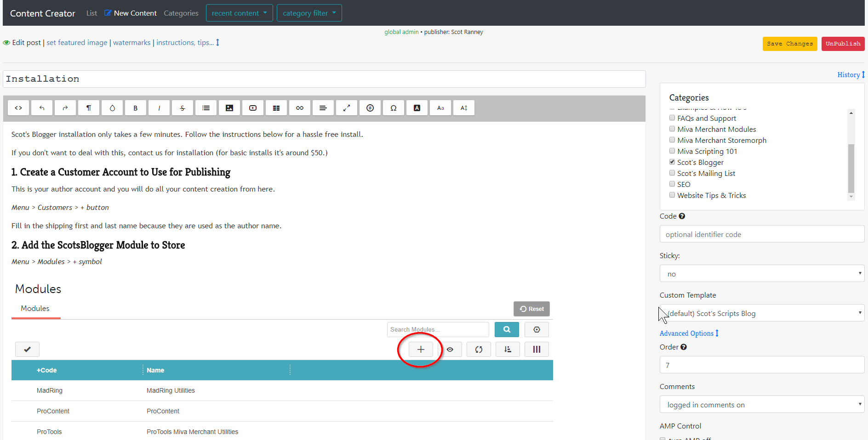Viewport: 868px width, 440px height.
Task: Open the recent content dropdown
Action: coord(239,13)
